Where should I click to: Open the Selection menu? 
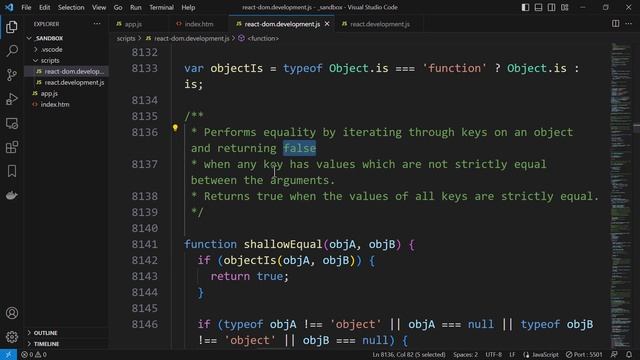71,7
